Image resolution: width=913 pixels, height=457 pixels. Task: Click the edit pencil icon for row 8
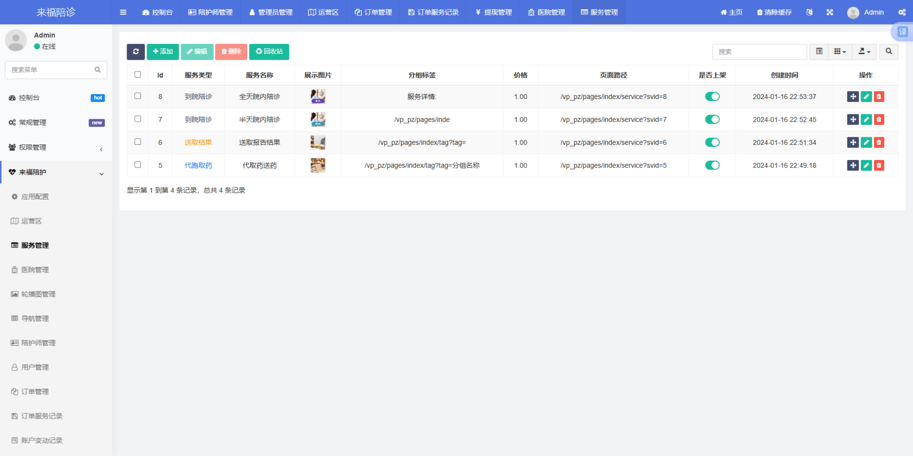(866, 97)
